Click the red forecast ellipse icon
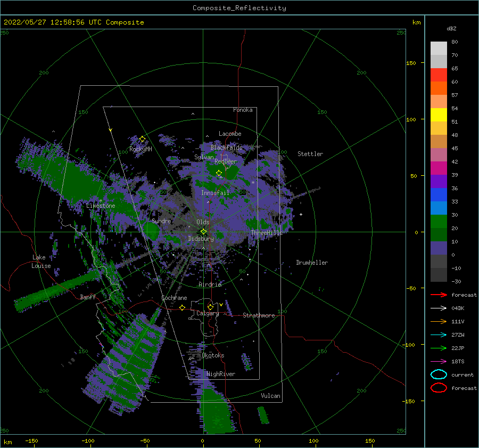Screen dimensions: 479x448 439,388
